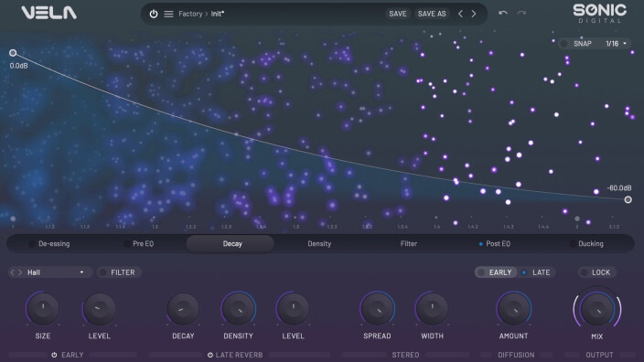Select previous reverb type left chevron

(x=12, y=272)
